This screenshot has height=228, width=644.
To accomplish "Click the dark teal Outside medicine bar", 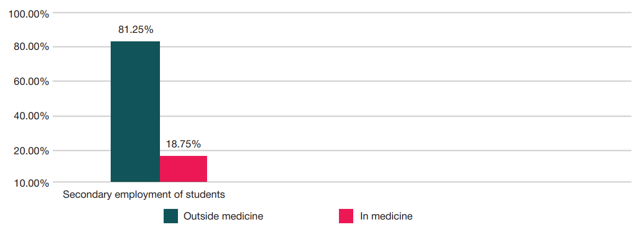I will coord(135,111).
